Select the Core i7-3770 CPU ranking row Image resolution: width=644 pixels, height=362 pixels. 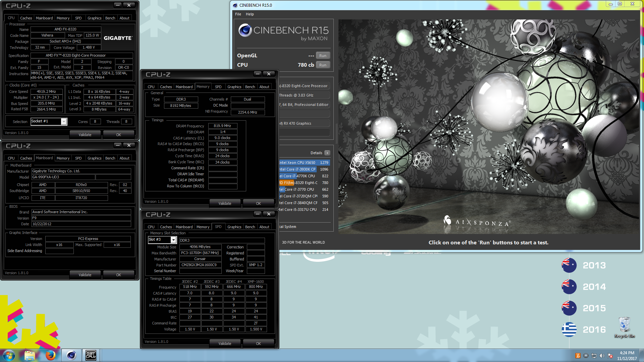(x=305, y=189)
